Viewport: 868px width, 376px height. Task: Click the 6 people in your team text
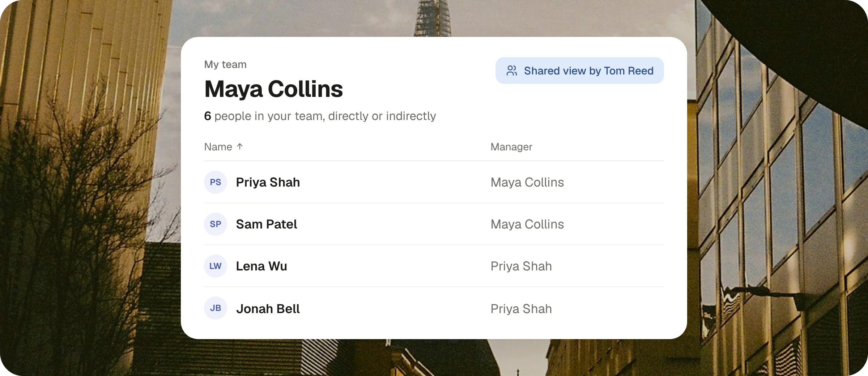pyautogui.click(x=320, y=116)
